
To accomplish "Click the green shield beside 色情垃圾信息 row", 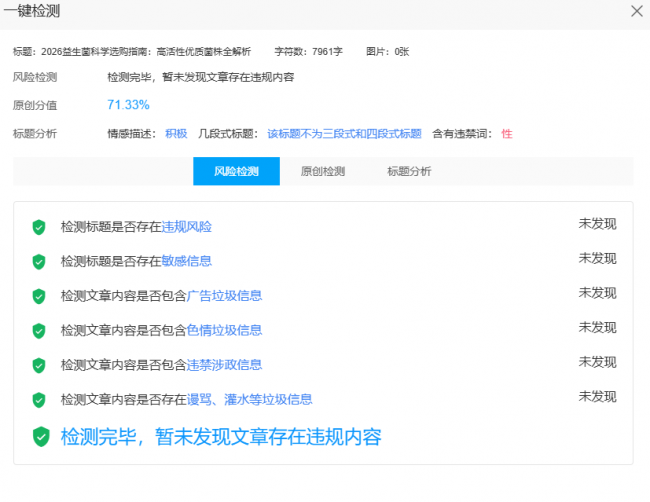I will [39, 331].
